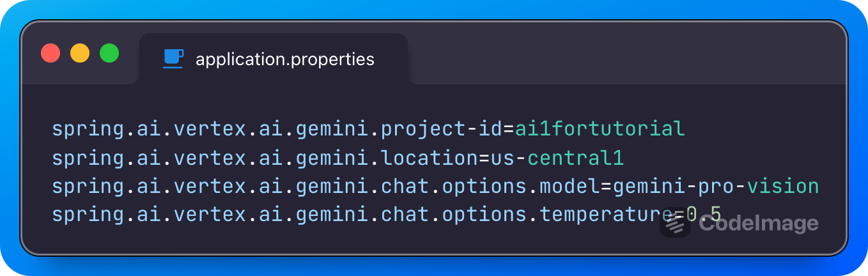Place cursor on the location key
This screenshot has width=868, height=276.
click(x=430, y=157)
